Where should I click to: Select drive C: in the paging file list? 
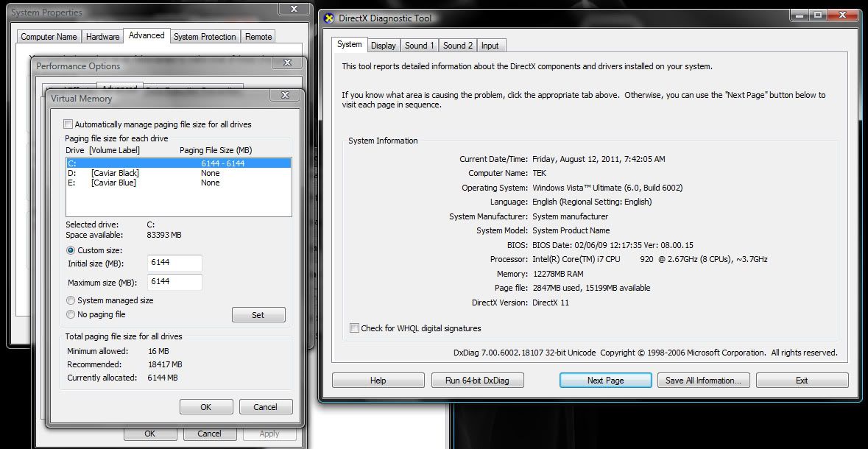click(x=178, y=163)
